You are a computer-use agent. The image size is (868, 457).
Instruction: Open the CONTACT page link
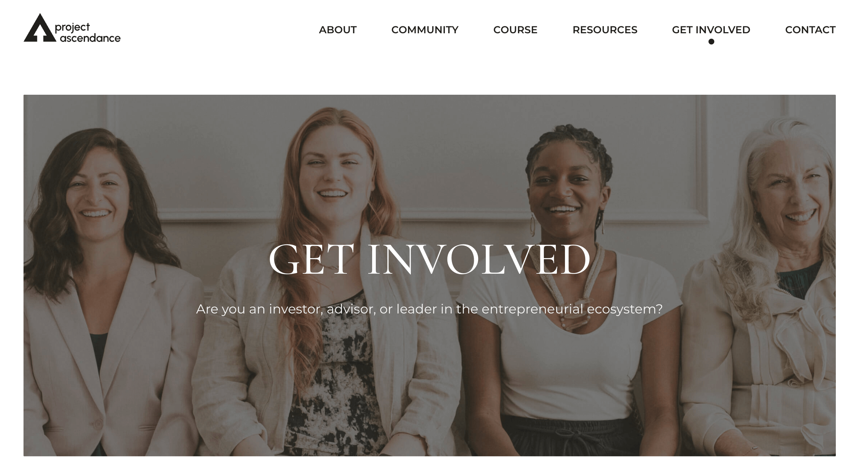click(810, 30)
